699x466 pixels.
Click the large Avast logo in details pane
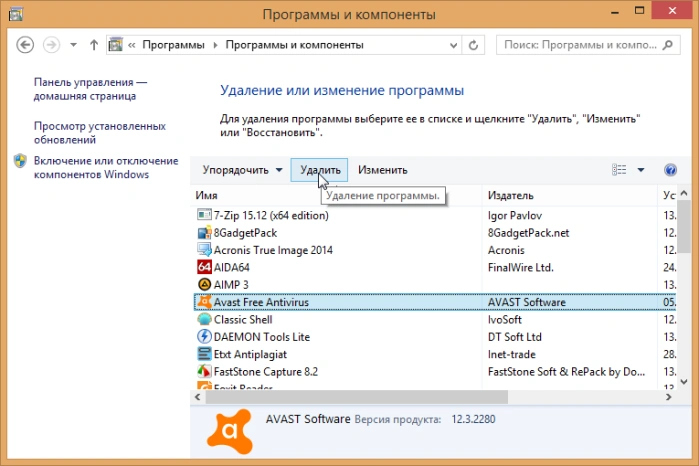(230, 431)
